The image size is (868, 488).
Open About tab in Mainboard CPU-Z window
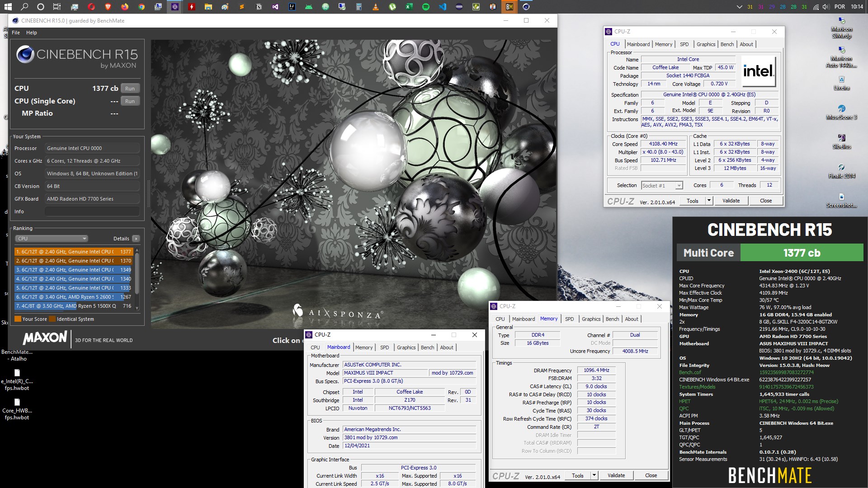click(447, 347)
